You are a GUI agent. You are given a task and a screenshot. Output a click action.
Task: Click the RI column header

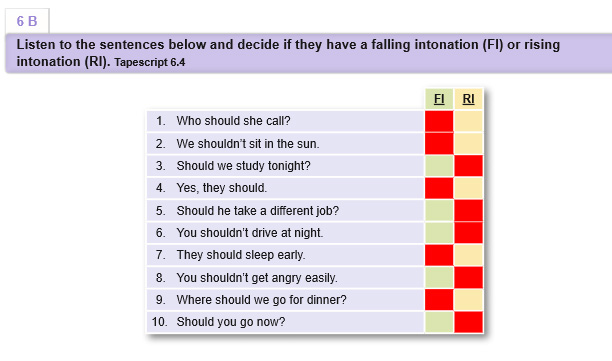tap(468, 99)
